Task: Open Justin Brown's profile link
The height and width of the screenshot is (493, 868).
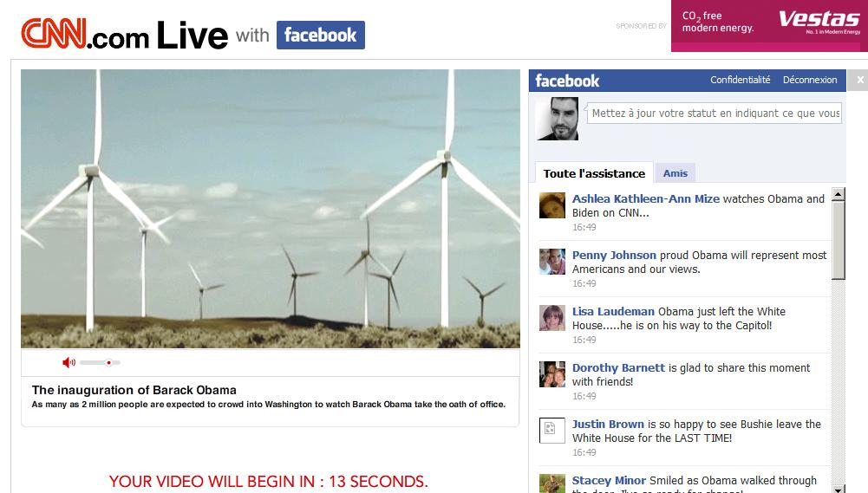Action: click(x=608, y=425)
